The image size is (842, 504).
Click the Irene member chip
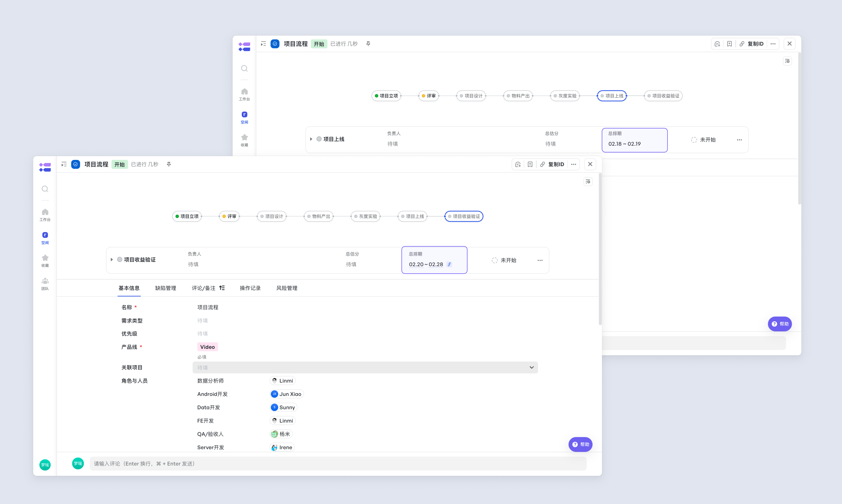tap(282, 447)
